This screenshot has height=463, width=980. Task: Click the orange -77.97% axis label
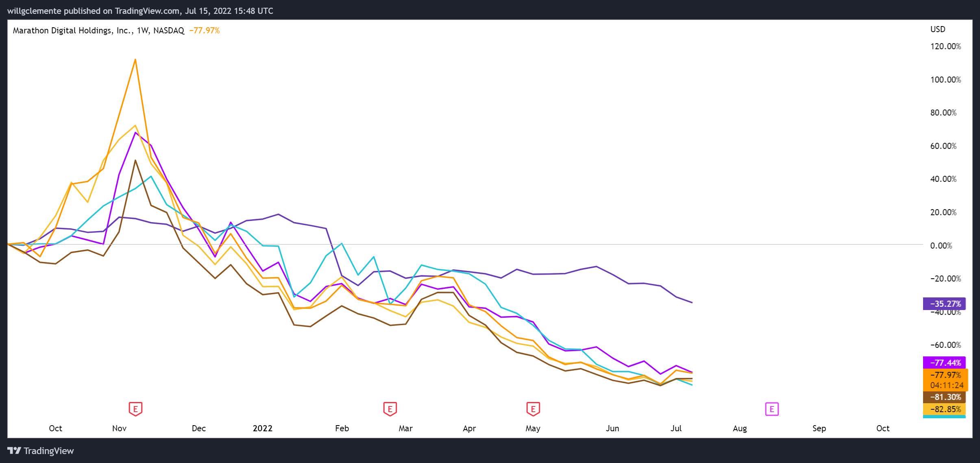(x=945, y=375)
